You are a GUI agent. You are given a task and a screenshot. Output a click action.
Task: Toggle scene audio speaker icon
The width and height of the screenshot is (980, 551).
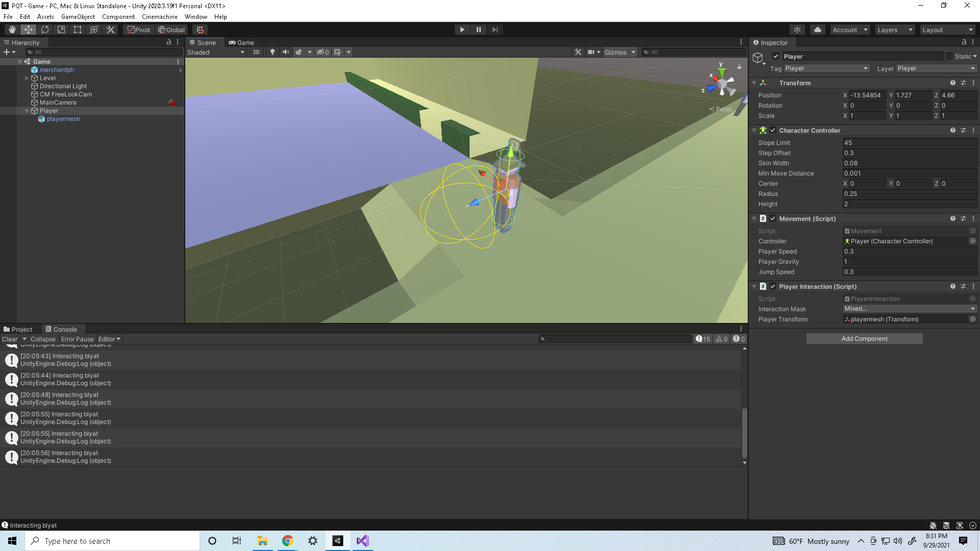click(x=286, y=52)
